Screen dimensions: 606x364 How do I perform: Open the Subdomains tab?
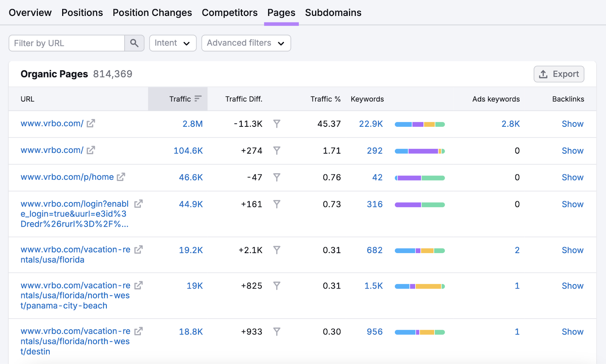coord(333,12)
